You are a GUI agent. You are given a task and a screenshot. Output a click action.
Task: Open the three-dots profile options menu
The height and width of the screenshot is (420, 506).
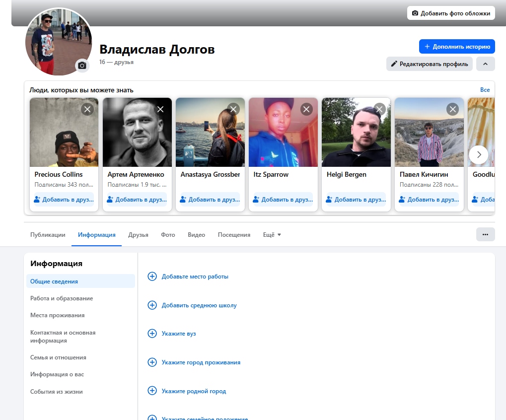coord(485,234)
